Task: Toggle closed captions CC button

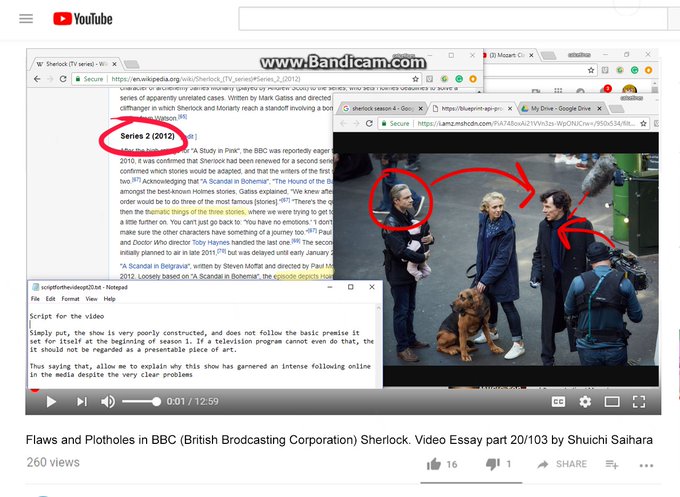Action: tap(558, 402)
